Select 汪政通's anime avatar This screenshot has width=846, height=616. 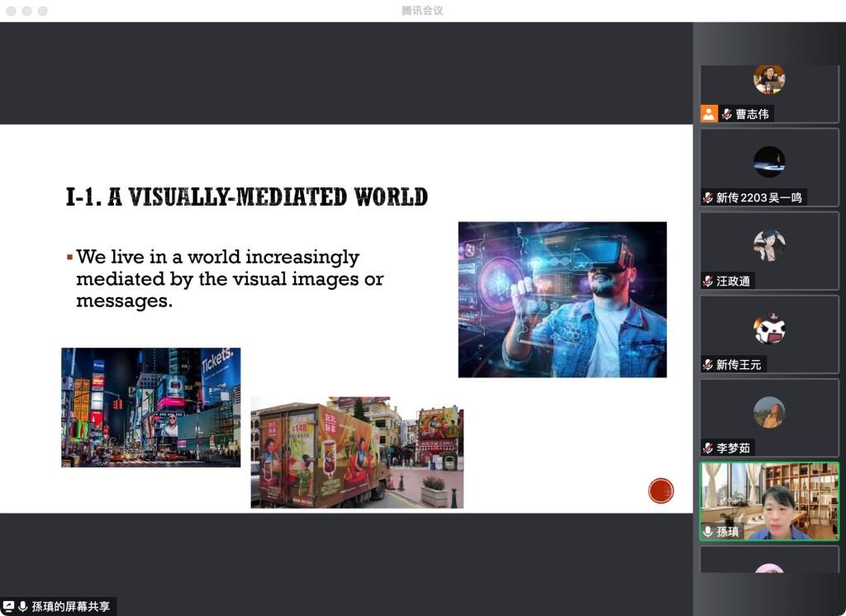click(x=768, y=245)
